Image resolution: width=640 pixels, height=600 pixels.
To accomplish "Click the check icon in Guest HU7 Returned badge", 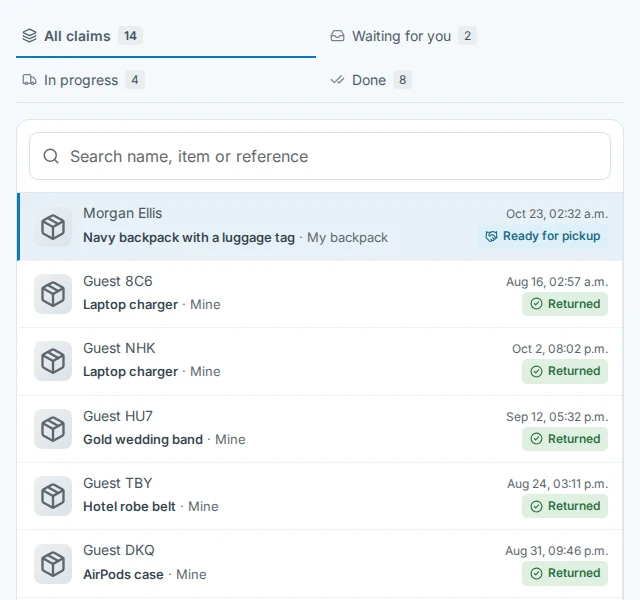I will 536,439.
